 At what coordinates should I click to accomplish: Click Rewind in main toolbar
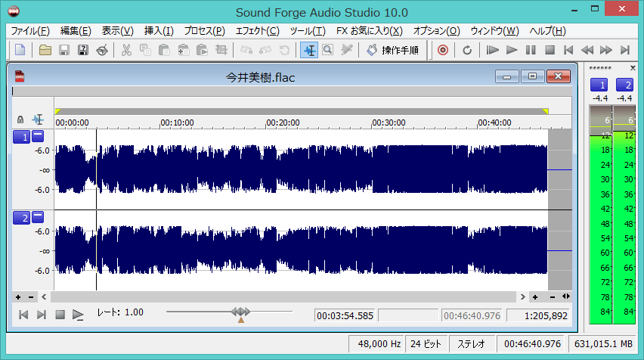click(587, 50)
